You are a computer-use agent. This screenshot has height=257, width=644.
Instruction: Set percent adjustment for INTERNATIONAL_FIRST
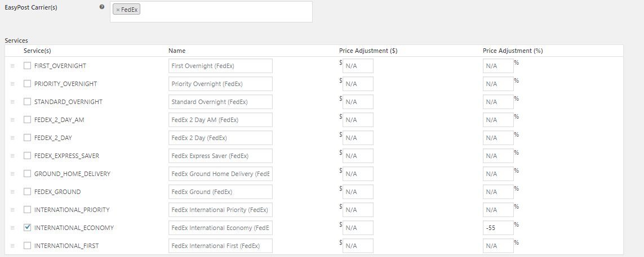pos(498,246)
